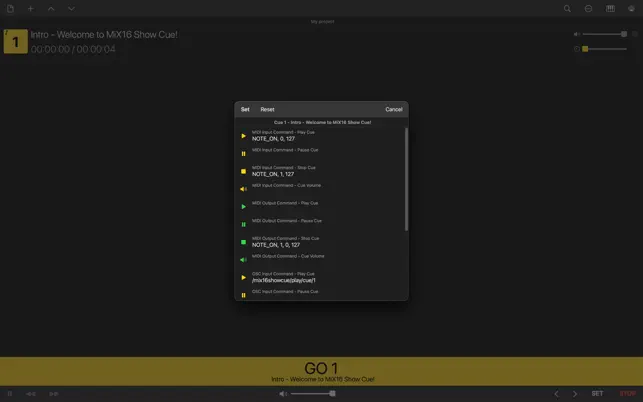Viewport: 643px width, 402px height.
Task: Adjust cue 1 yellow time slider
Action: 605,49
